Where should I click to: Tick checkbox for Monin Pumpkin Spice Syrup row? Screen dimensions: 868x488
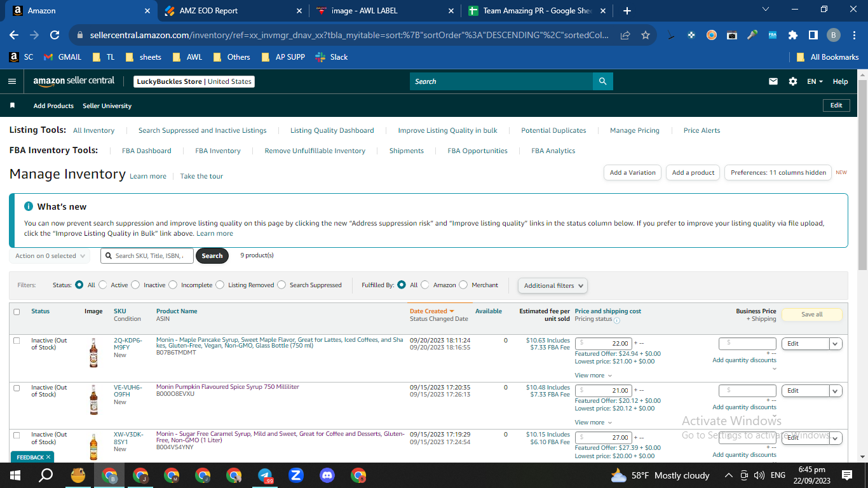coord(17,388)
